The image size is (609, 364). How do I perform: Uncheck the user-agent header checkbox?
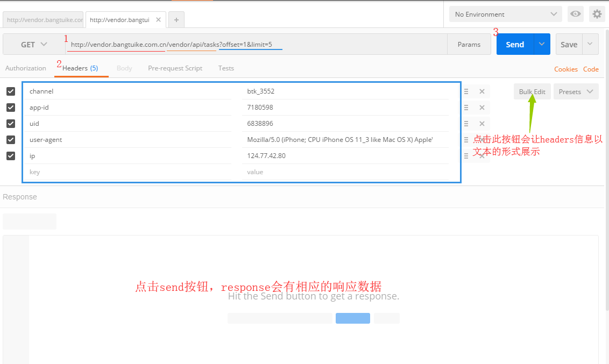tap(11, 140)
